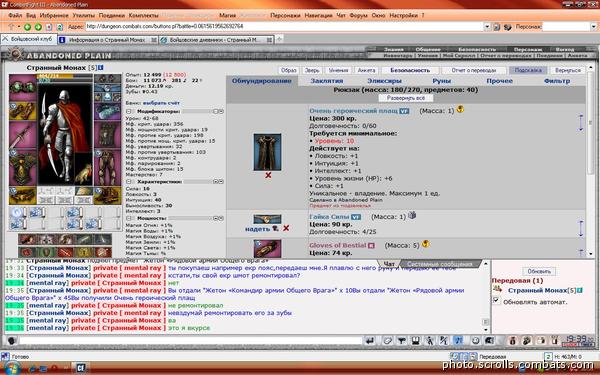Viewport: 600px width, 375px height.
Task: Click the smiley icon in chat toolbar
Action: [x=475, y=340]
